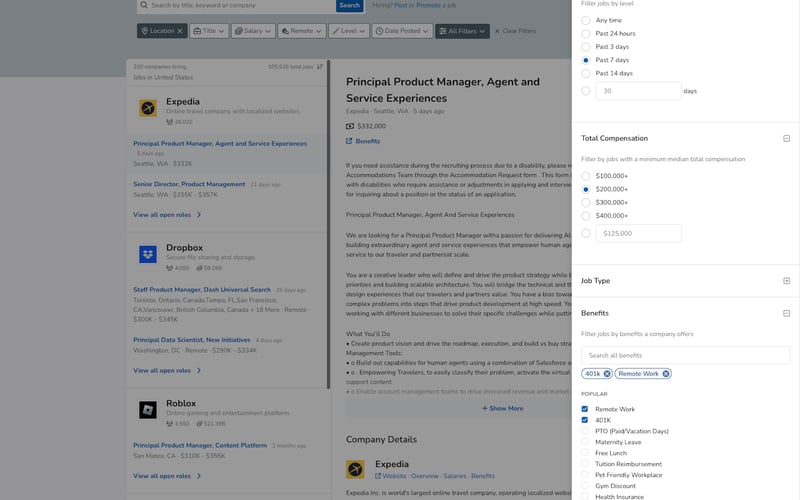
Task: Select Any time date filter
Action: (586, 20)
